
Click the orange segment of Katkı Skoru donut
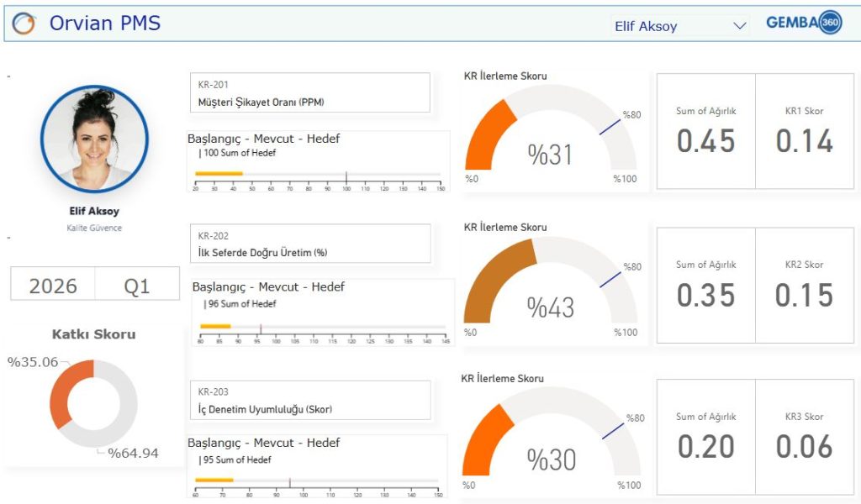point(61,395)
